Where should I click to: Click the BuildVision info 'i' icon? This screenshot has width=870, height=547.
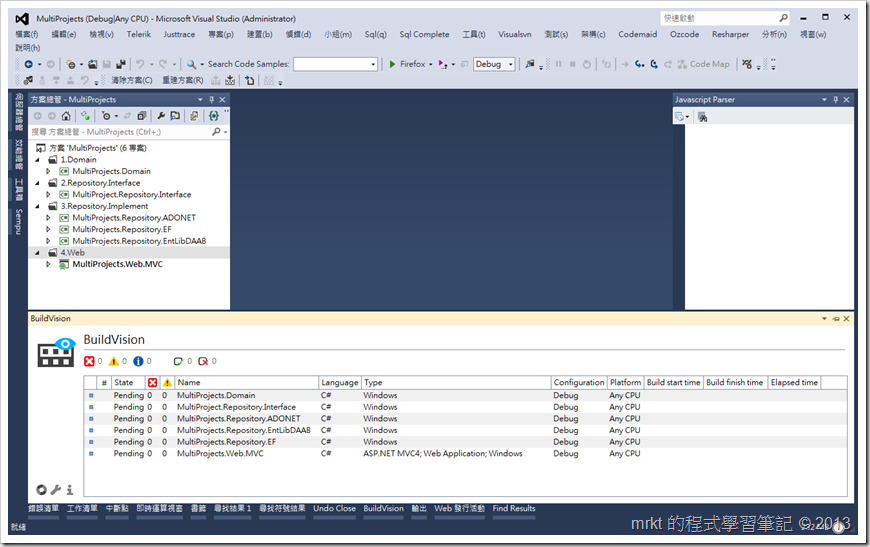point(69,490)
